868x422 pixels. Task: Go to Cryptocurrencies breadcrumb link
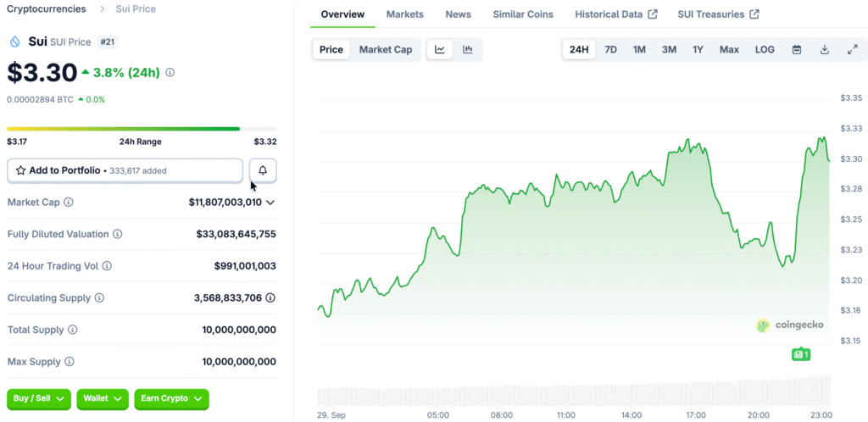coord(46,8)
